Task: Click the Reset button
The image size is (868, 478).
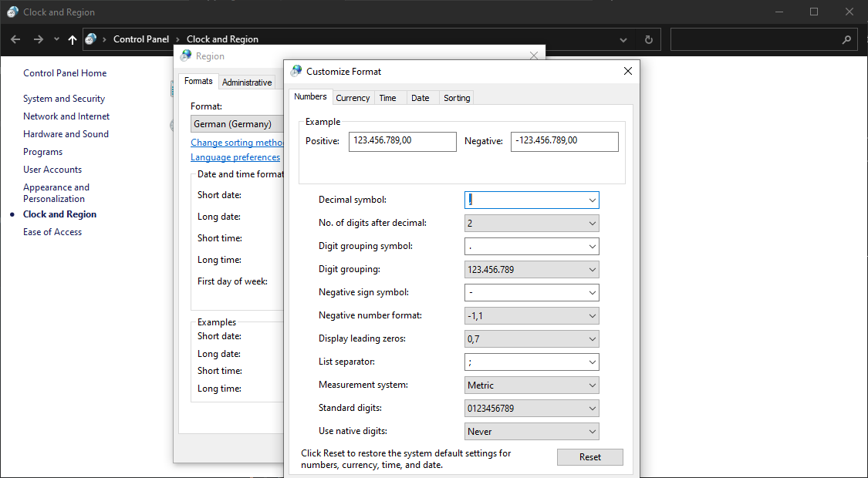Action: coord(589,456)
